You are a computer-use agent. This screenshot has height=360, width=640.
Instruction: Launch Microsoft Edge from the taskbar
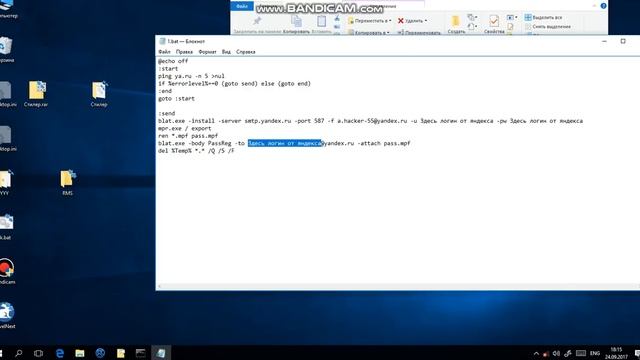(x=60, y=353)
